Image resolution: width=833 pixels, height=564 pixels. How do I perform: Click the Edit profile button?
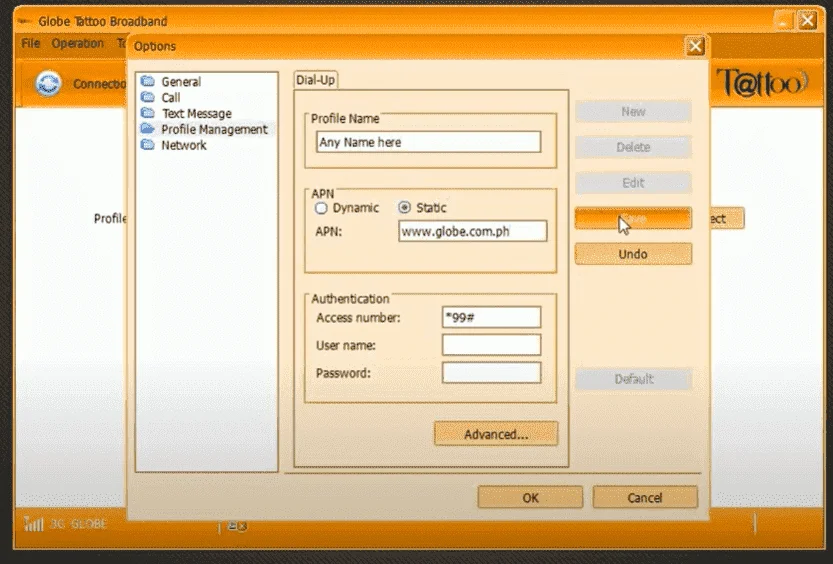633,183
